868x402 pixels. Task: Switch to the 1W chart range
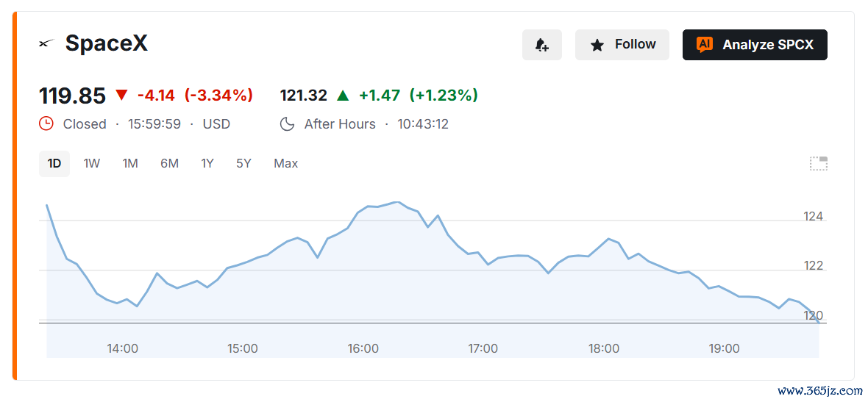(92, 164)
